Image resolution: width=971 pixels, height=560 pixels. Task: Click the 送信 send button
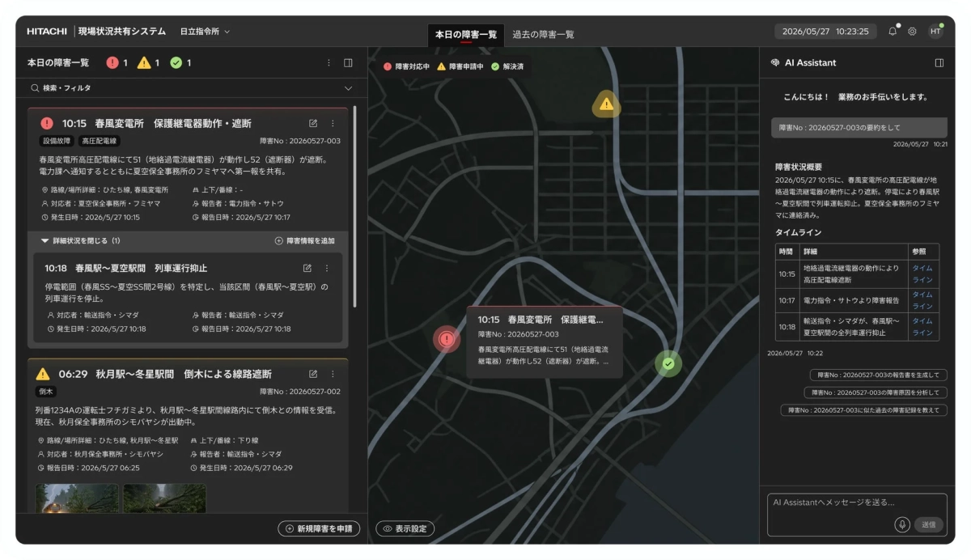[928, 524]
